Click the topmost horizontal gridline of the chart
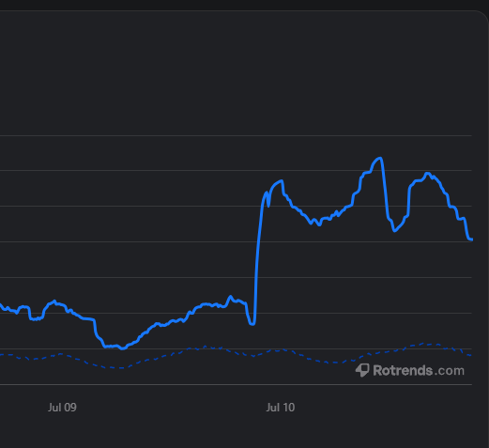The height and width of the screenshot is (448, 489). (x=236, y=135)
